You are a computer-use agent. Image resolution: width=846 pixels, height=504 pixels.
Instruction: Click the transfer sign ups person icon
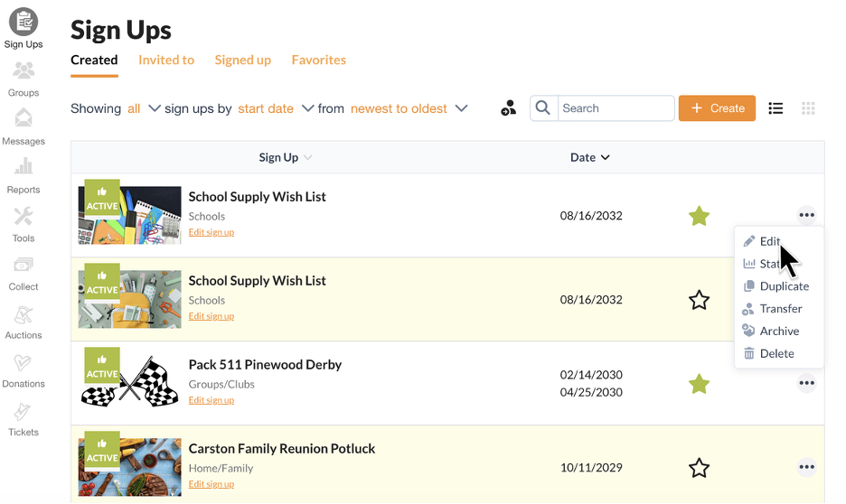point(508,107)
